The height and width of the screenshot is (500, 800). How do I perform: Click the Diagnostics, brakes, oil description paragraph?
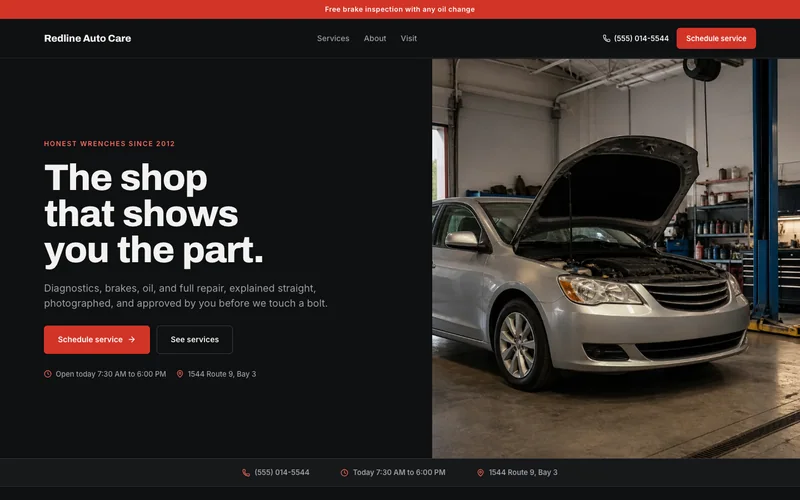tap(186, 296)
